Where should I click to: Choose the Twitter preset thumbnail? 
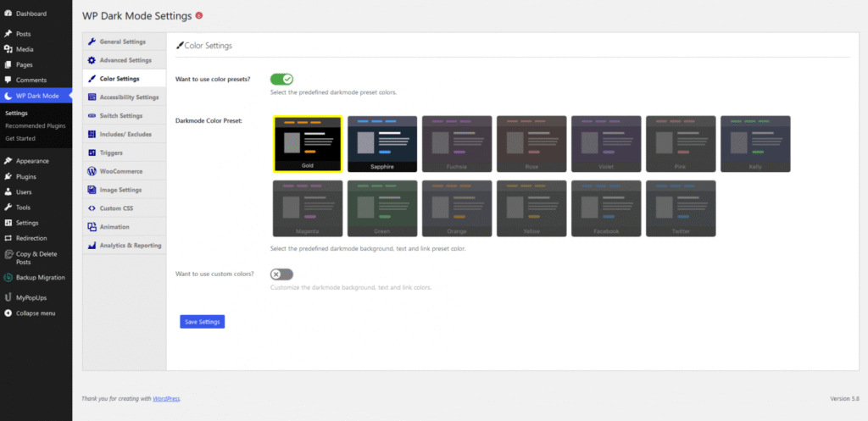pyautogui.click(x=681, y=208)
